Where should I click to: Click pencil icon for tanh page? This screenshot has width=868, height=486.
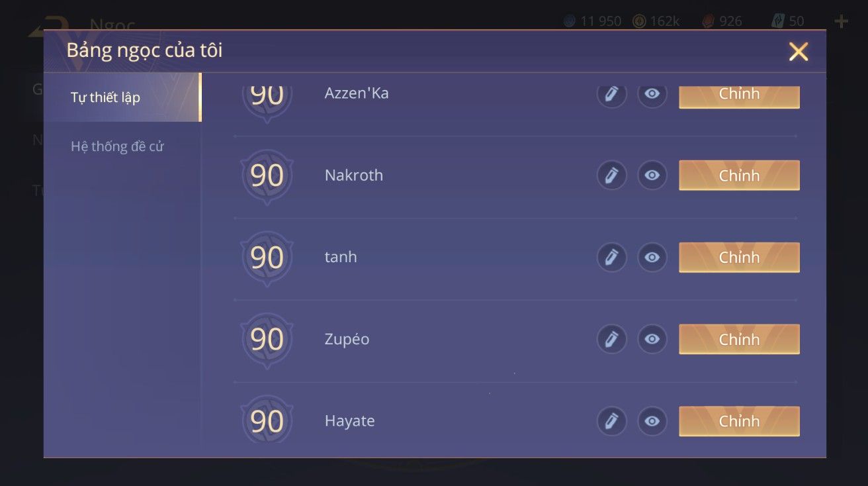coord(611,257)
